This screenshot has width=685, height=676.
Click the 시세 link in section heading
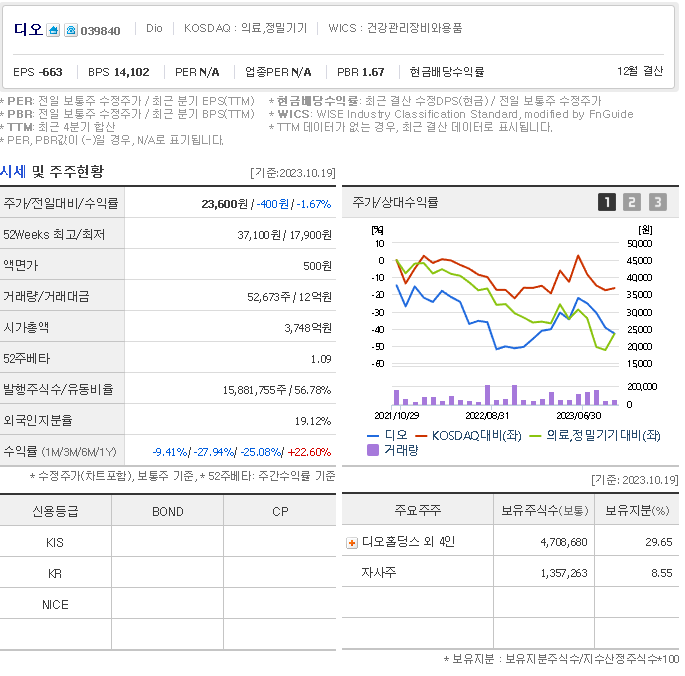(13, 171)
